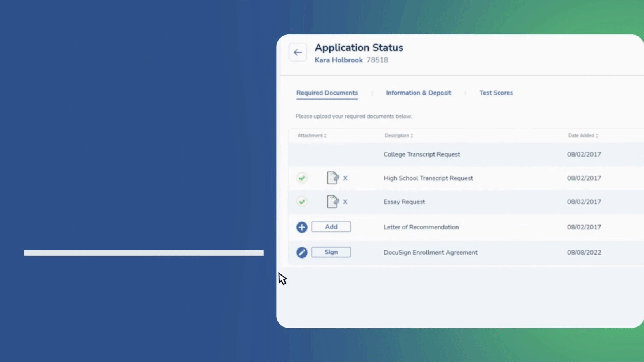644x362 pixels.
Task: Open the High School Transcript document icon
Action: (x=332, y=178)
